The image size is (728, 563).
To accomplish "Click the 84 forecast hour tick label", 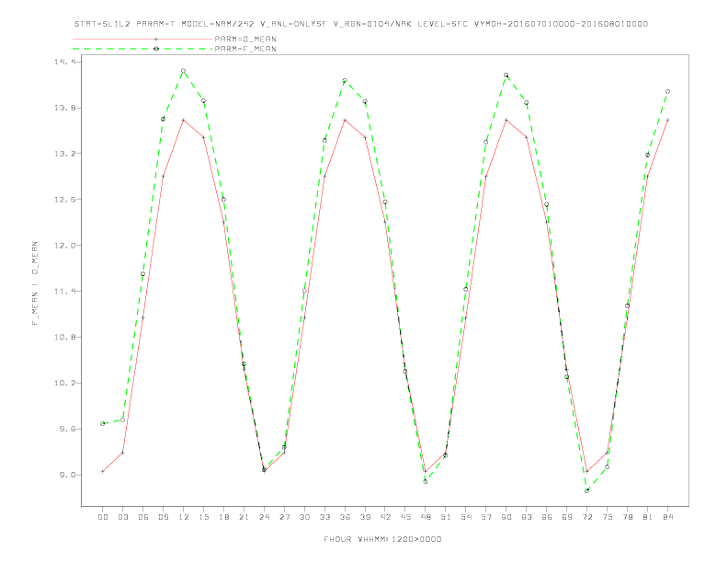I will [668, 517].
